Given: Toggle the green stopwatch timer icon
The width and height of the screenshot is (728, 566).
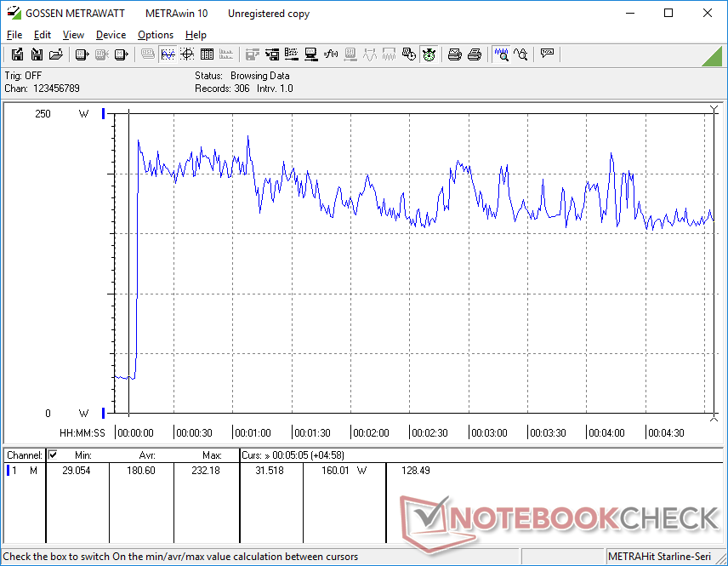Looking at the screenshot, I should (x=429, y=54).
